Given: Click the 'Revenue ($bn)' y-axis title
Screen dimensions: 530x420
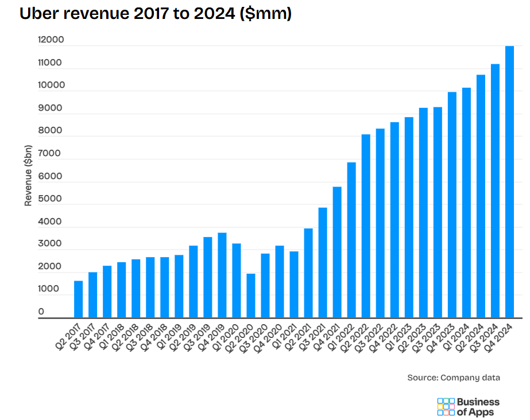Looking at the screenshot, I should click(28, 176).
